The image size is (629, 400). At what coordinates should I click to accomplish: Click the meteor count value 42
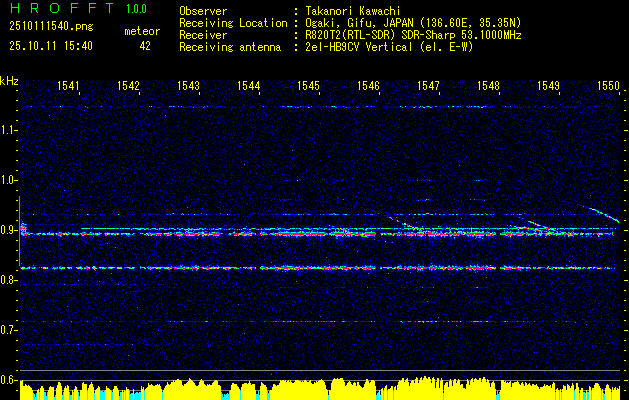[x=145, y=46]
